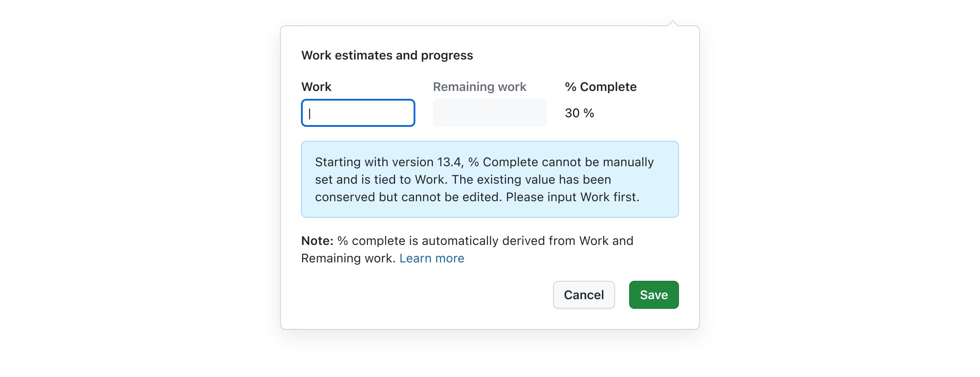980x377 pixels.
Task: Click the % Complete label
Action: [x=600, y=87]
